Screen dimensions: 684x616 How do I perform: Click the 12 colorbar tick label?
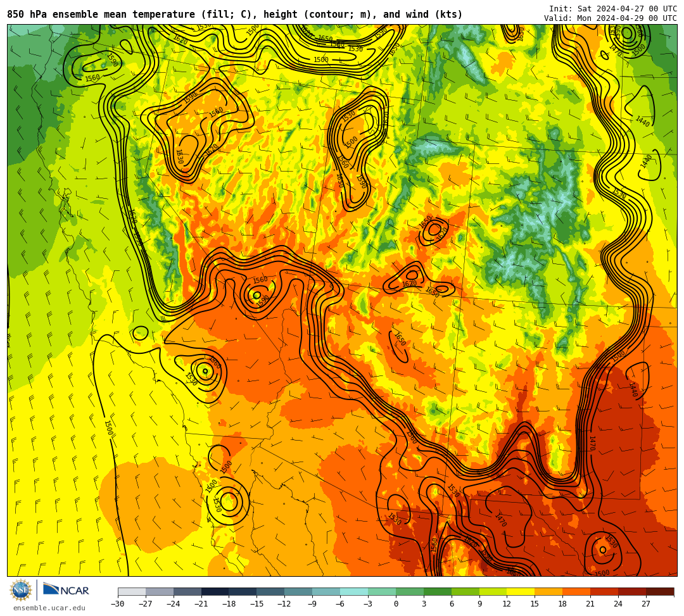507,604
